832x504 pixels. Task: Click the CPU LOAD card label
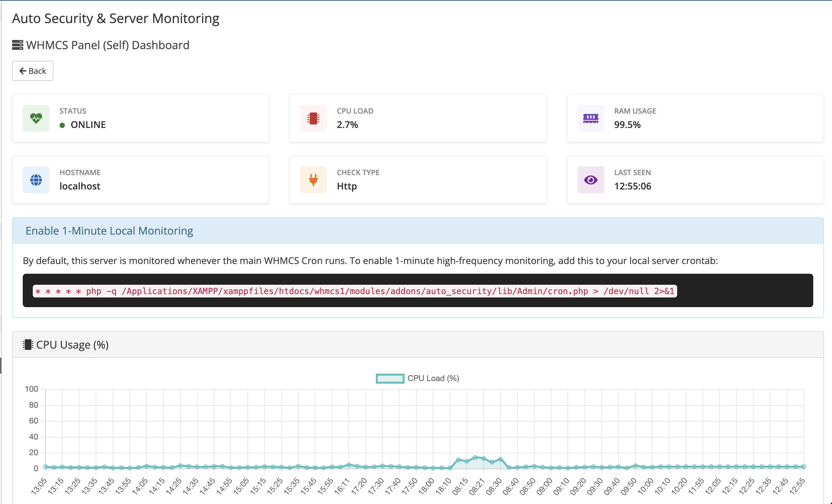pos(355,111)
